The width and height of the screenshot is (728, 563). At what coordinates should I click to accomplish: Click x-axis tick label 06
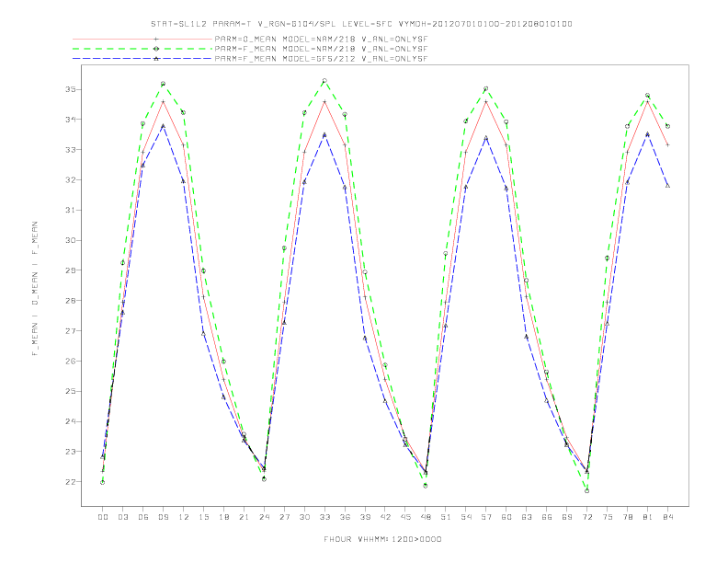(143, 517)
